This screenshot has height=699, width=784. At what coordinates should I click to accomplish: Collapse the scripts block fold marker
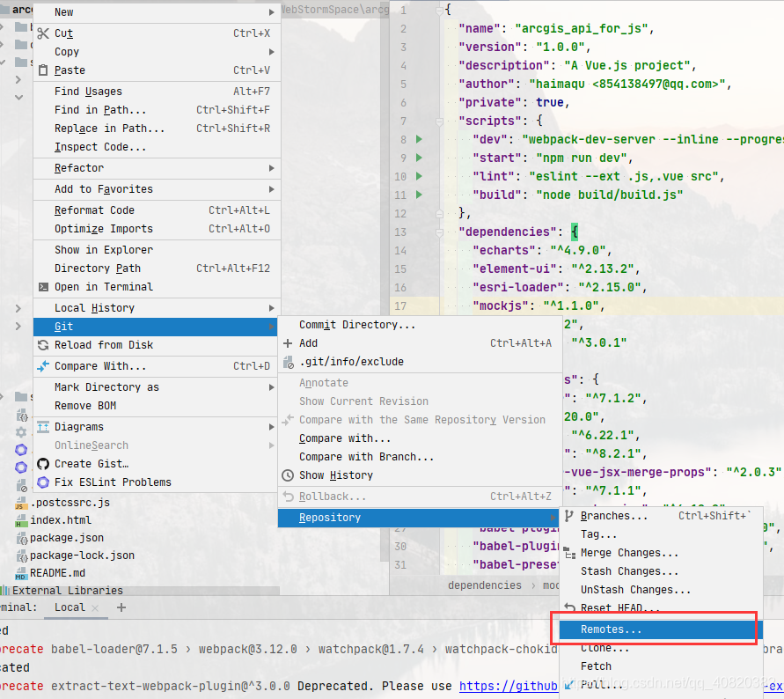(439, 121)
